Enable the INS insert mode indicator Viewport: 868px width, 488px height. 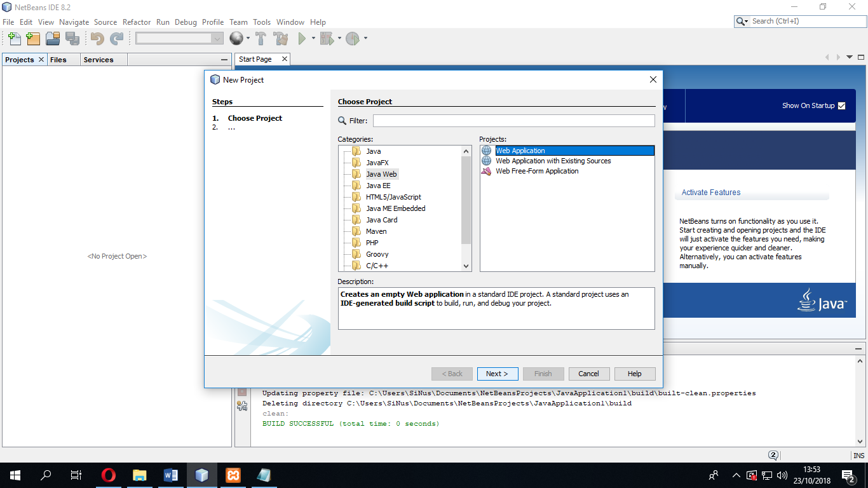pyautogui.click(x=858, y=455)
